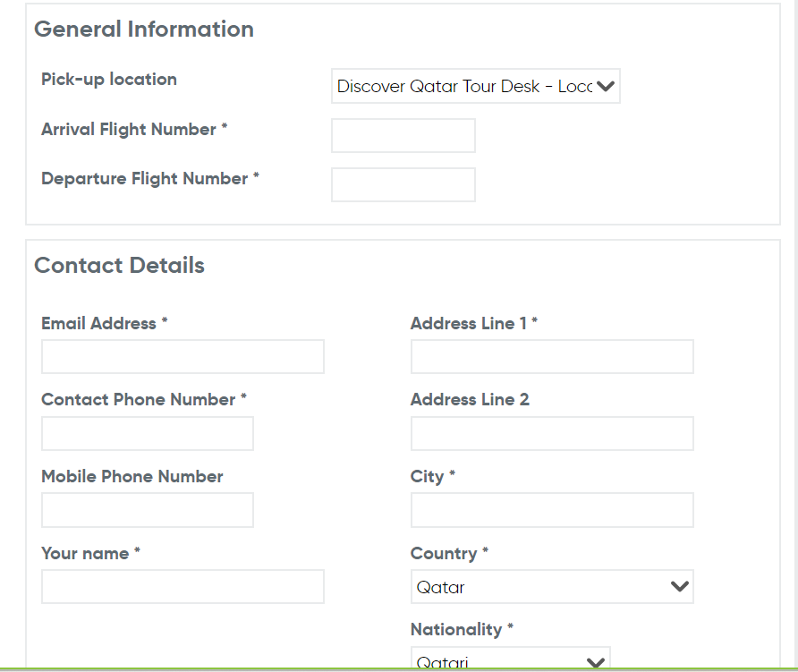Click inside the City input field

coord(551,510)
